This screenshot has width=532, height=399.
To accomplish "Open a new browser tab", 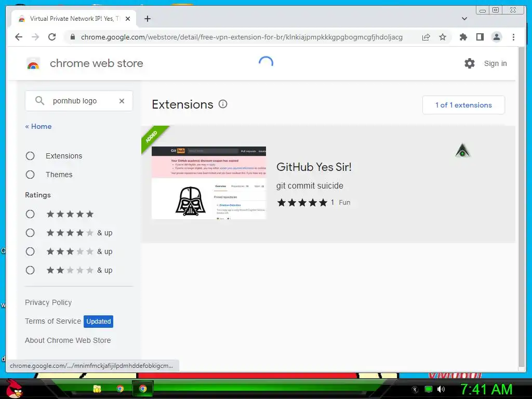I will click(147, 19).
